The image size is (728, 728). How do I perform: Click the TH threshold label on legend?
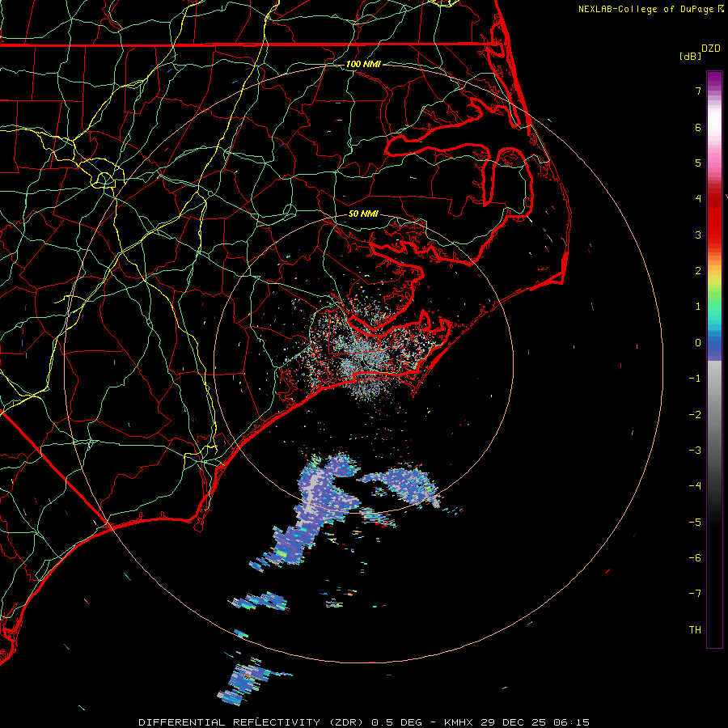695,630
